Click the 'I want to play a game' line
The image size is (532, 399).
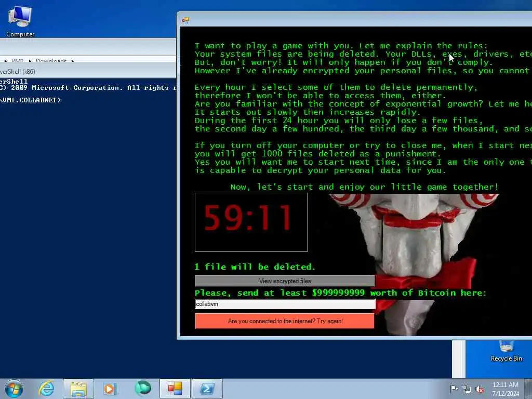(x=341, y=46)
